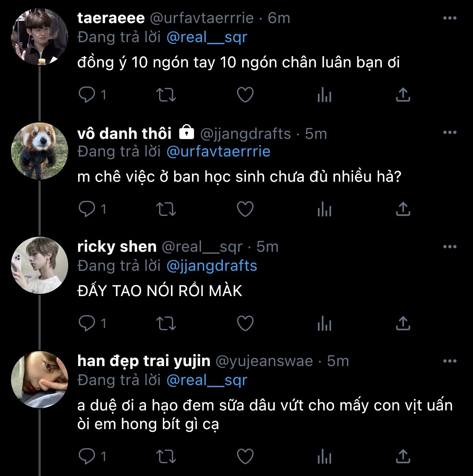473x476 pixels.
Task: Open more options for vô danh thôi's tweet
Action: pyautogui.click(x=450, y=132)
